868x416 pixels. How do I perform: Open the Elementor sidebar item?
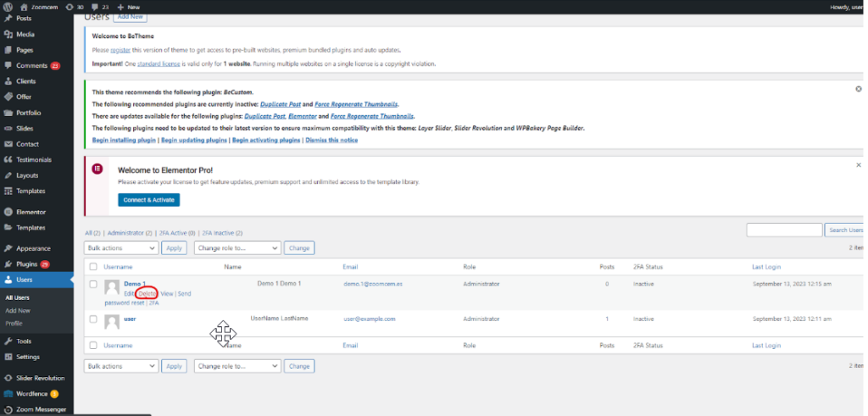tap(31, 212)
